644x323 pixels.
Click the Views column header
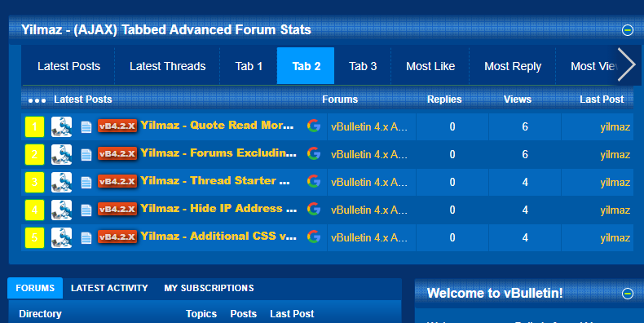pos(517,100)
